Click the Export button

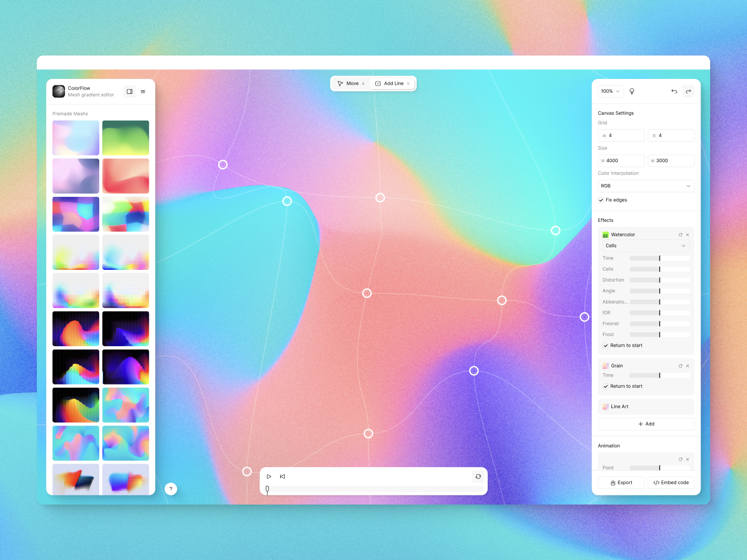coord(621,483)
